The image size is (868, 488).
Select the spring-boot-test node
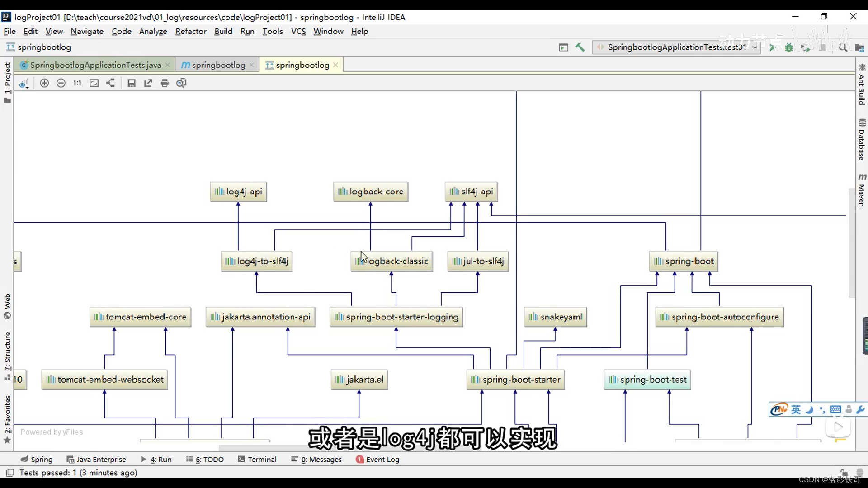[x=647, y=380]
